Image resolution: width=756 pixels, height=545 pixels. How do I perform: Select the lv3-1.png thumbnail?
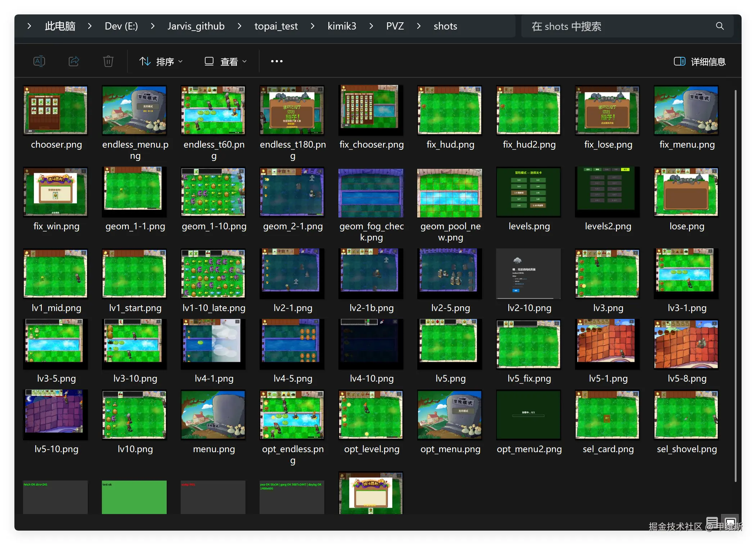pyautogui.click(x=686, y=274)
